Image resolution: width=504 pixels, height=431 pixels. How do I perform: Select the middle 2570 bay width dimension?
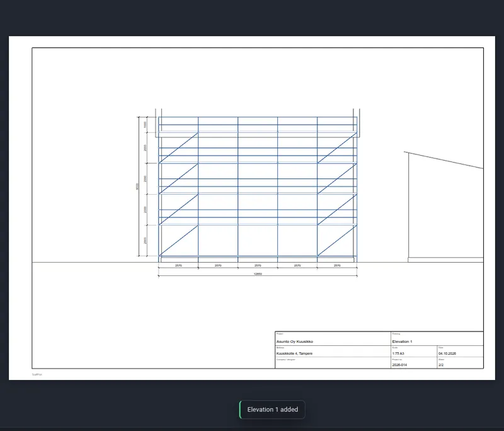[258, 265]
